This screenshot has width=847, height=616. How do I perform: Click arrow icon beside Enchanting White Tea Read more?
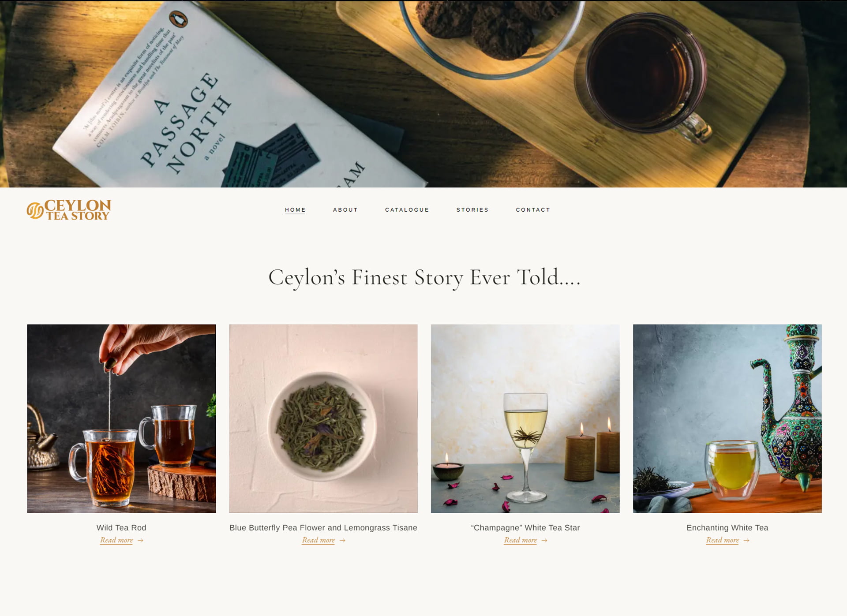click(746, 541)
